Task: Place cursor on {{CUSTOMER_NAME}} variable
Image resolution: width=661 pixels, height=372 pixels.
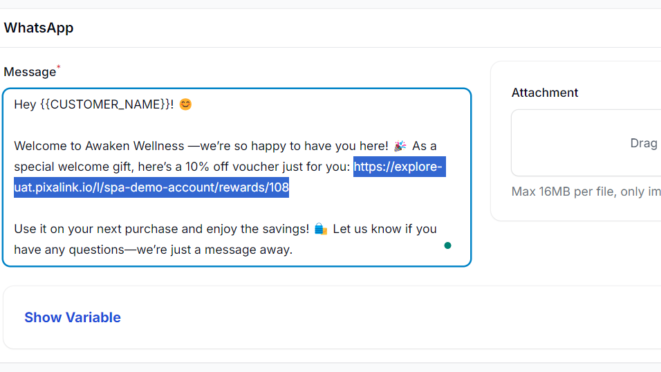Action: [105, 104]
